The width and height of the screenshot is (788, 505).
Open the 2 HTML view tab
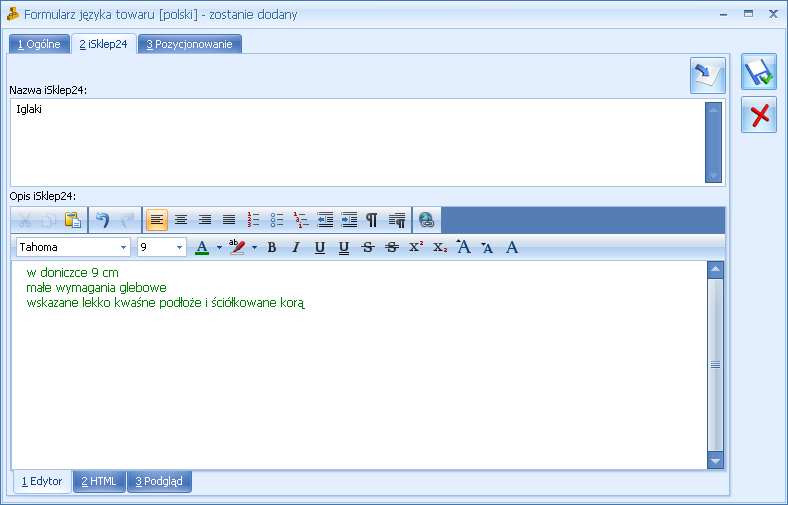click(99, 481)
